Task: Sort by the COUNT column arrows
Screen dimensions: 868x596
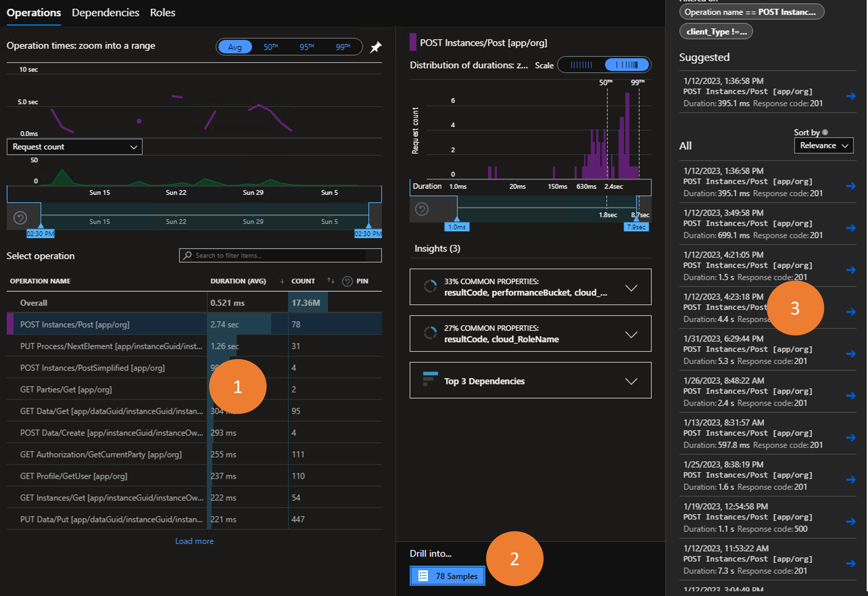Action: click(331, 281)
